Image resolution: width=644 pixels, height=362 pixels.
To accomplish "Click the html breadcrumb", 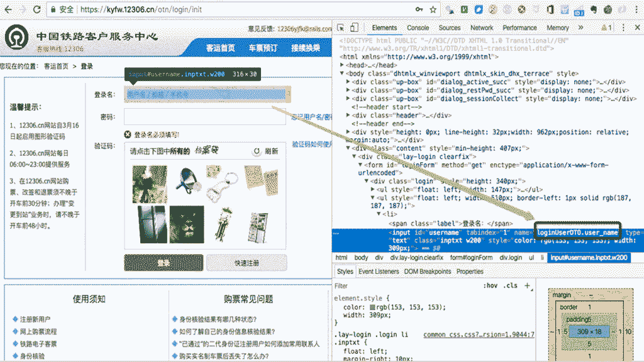I will tap(341, 257).
